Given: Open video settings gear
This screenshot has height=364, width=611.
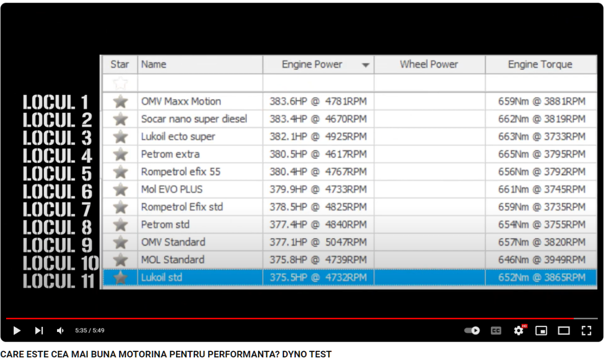Looking at the screenshot, I should 518,331.
